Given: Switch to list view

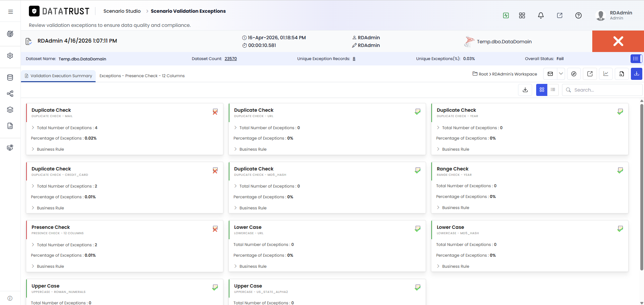Looking at the screenshot, I should (x=553, y=90).
